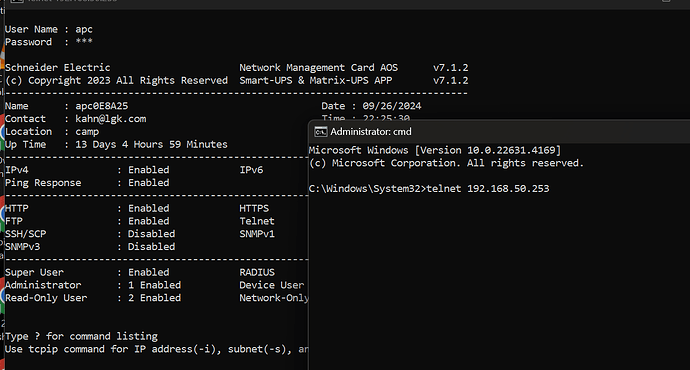Click the Type ? for command listing line

(x=81, y=336)
